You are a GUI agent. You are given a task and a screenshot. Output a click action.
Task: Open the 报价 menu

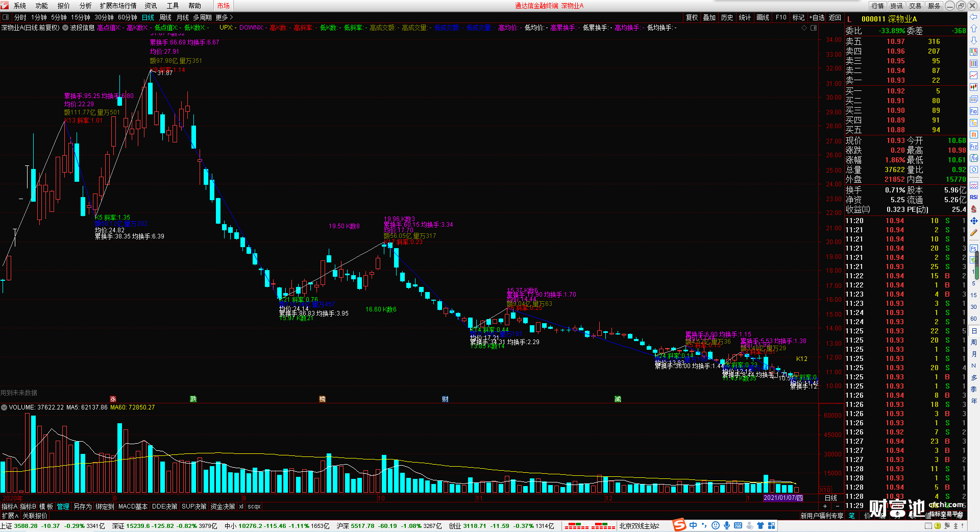64,6
